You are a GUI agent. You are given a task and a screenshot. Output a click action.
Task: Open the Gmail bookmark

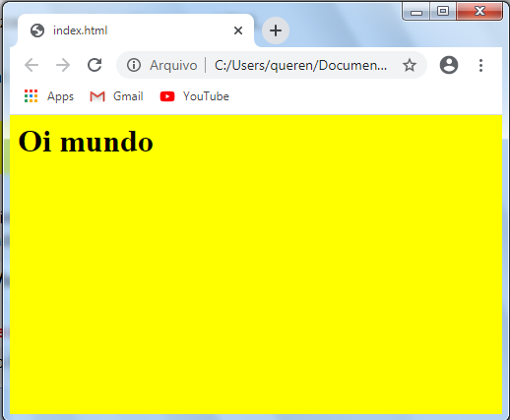(116, 96)
